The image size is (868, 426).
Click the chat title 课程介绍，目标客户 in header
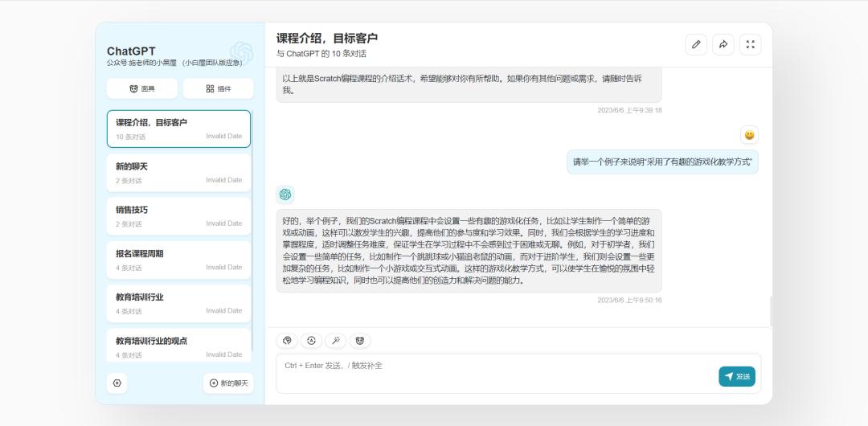tap(327, 39)
